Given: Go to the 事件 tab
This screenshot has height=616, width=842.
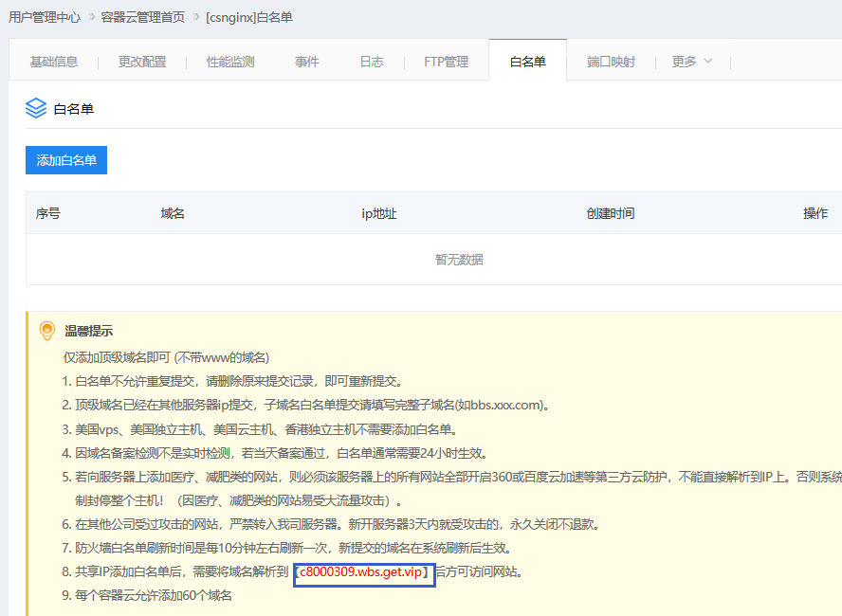Looking at the screenshot, I should (306, 62).
